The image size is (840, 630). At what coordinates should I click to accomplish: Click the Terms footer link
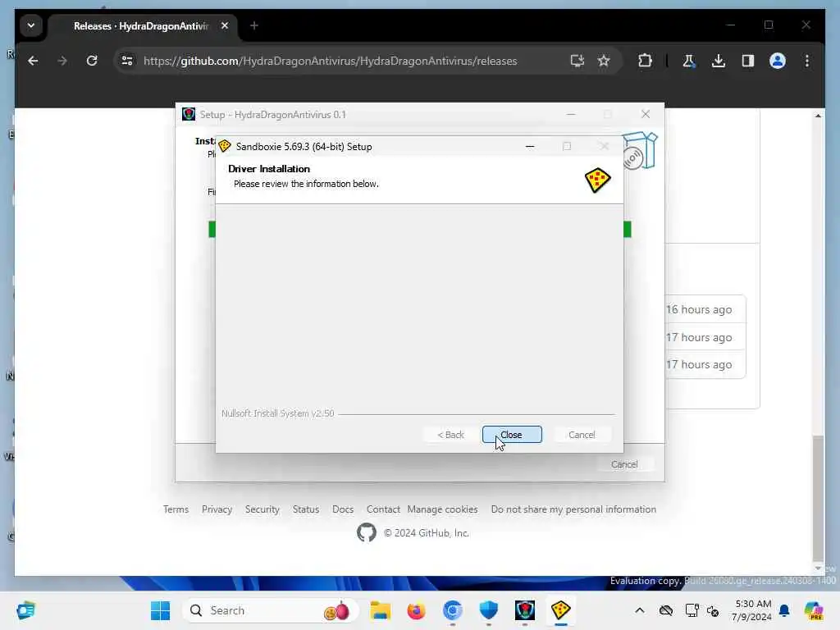pyautogui.click(x=176, y=509)
